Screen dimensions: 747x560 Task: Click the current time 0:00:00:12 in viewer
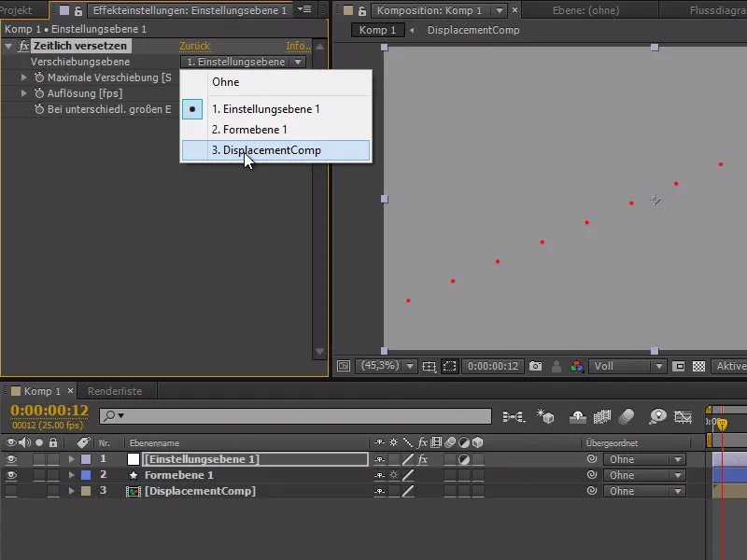tap(493, 366)
